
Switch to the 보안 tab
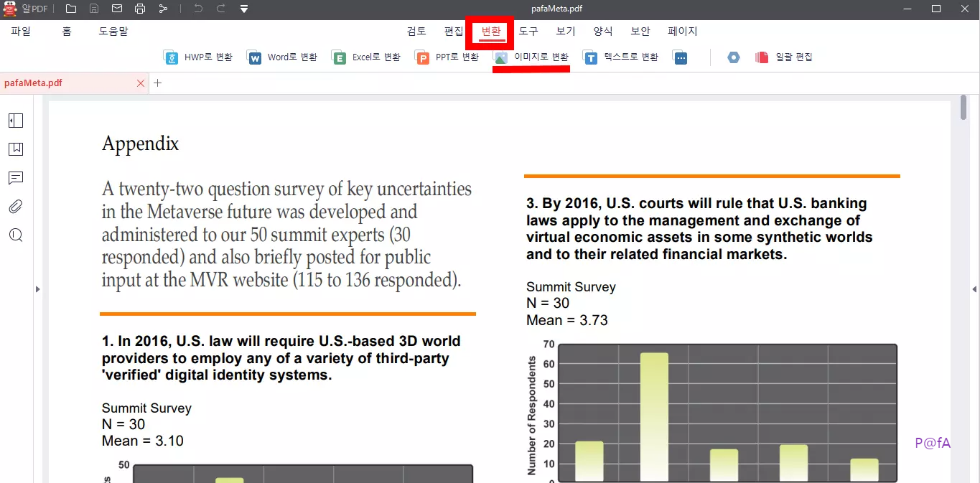click(640, 32)
